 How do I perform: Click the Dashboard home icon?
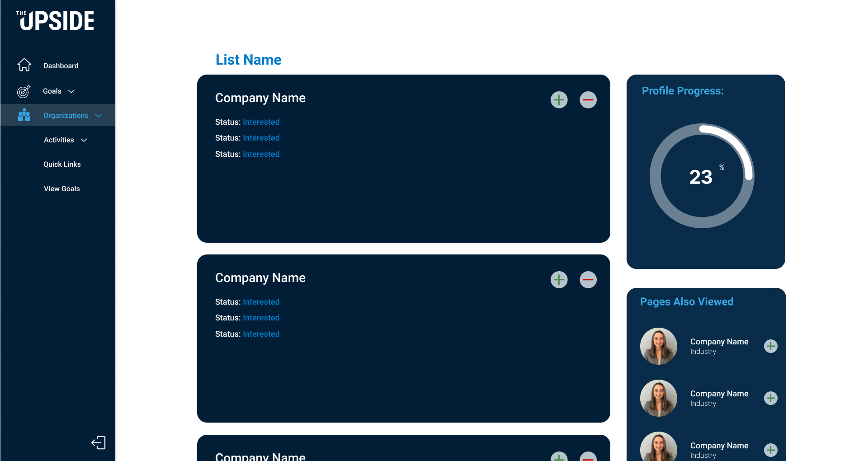pos(24,65)
